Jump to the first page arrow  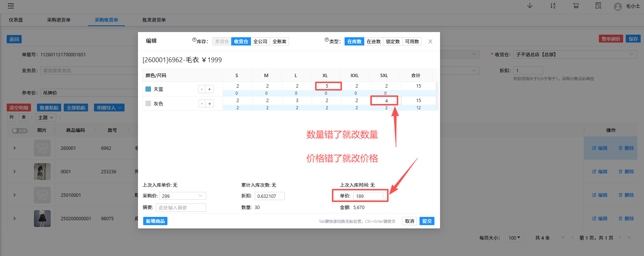[563, 237]
